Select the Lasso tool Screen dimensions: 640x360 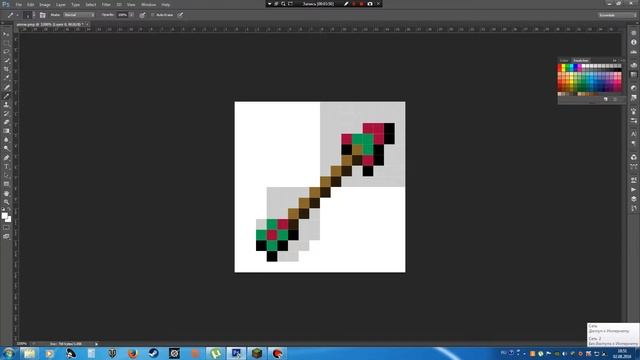pyautogui.click(x=6, y=52)
